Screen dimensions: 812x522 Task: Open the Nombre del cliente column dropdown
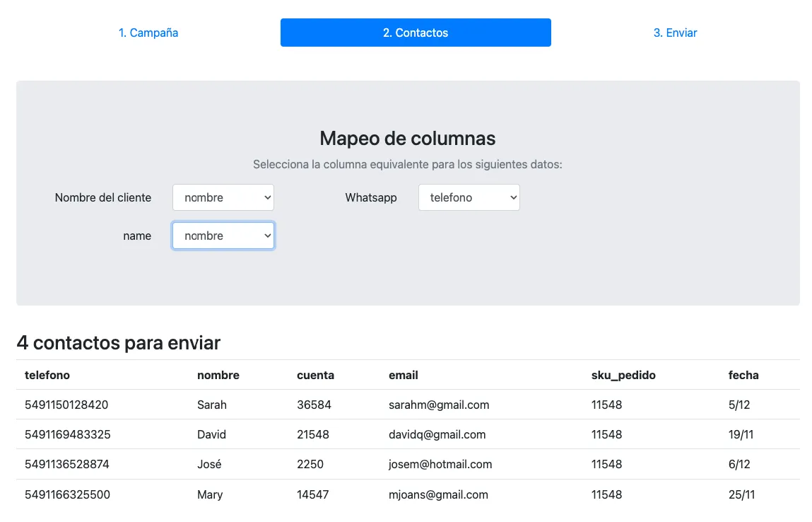pyautogui.click(x=223, y=197)
